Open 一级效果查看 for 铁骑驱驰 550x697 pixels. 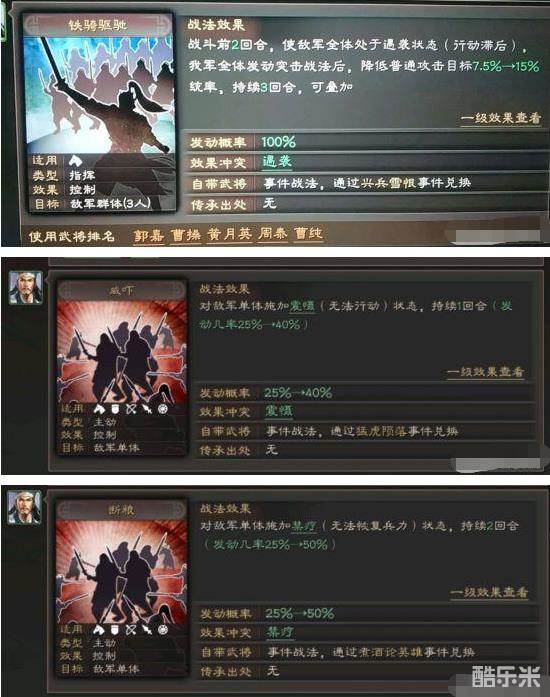click(501, 118)
